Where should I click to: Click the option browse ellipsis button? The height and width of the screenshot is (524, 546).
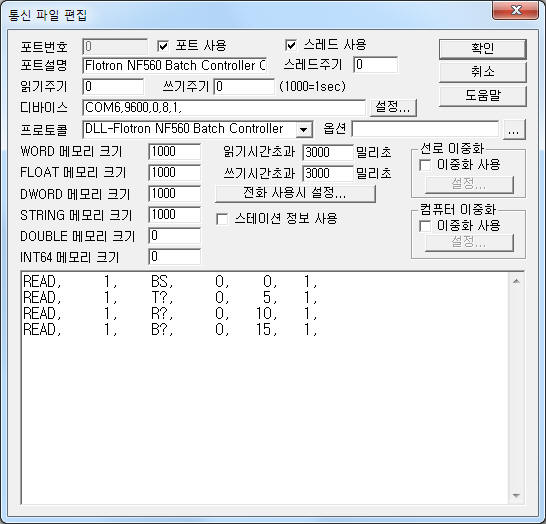pyautogui.click(x=514, y=130)
